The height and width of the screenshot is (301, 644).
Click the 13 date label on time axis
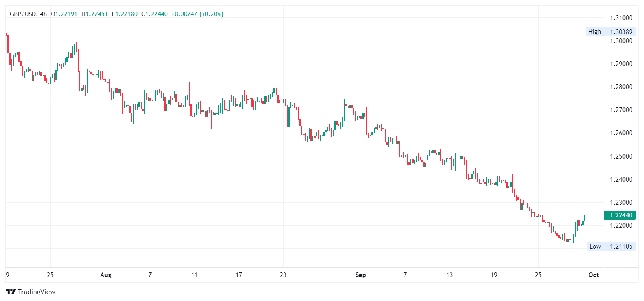(450, 275)
